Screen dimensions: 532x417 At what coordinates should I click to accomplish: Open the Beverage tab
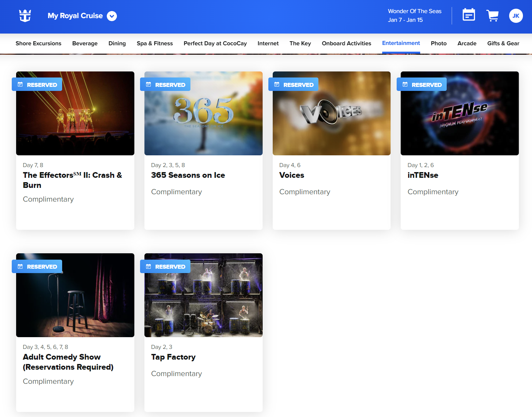(85, 43)
